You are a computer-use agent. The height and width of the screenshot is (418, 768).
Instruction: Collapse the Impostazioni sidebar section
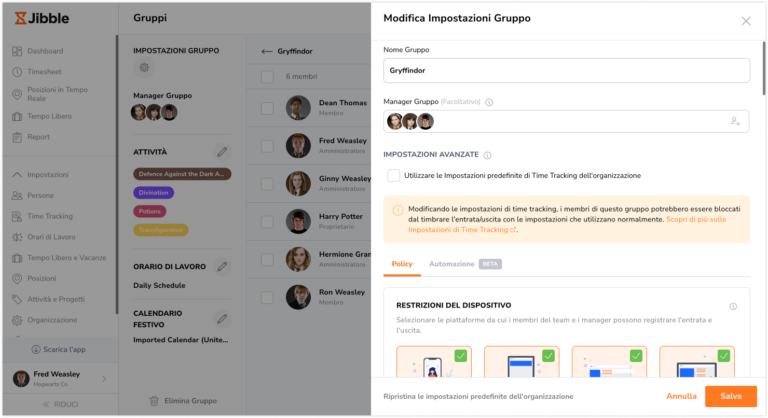(x=17, y=174)
